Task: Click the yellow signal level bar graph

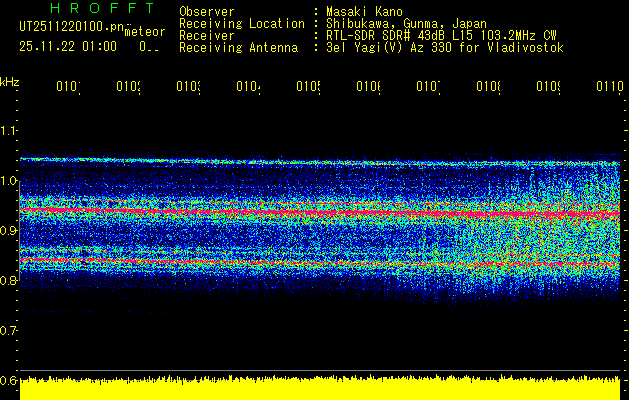Action: click(320, 388)
